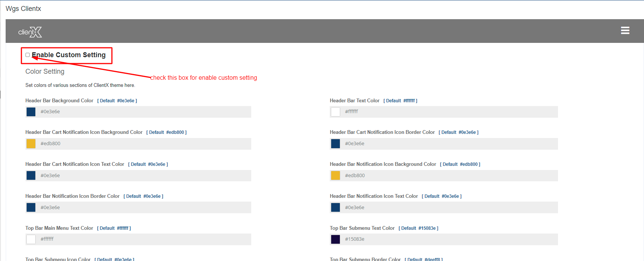Click Default #15083e link for Submenu Text Color
The width and height of the screenshot is (644, 261).
(x=418, y=228)
